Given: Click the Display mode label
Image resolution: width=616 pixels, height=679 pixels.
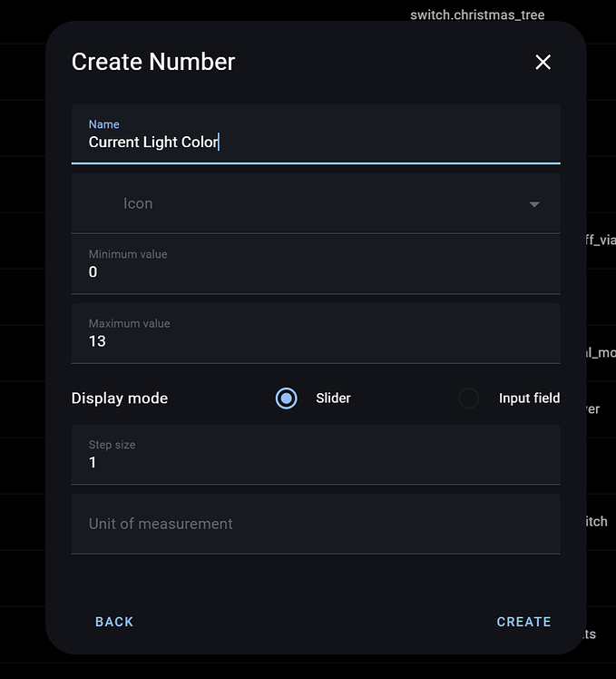Looking at the screenshot, I should (120, 399).
